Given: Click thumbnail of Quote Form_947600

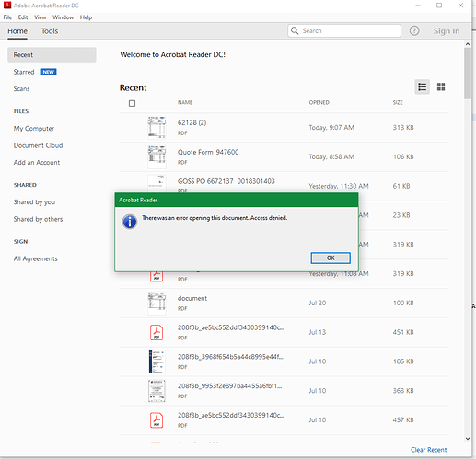Looking at the screenshot, I should tap(157, 157).
